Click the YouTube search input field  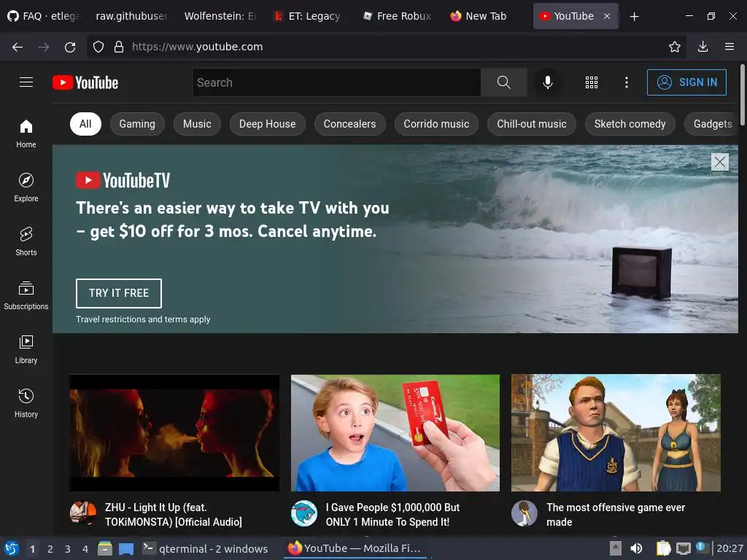(336, 82)
